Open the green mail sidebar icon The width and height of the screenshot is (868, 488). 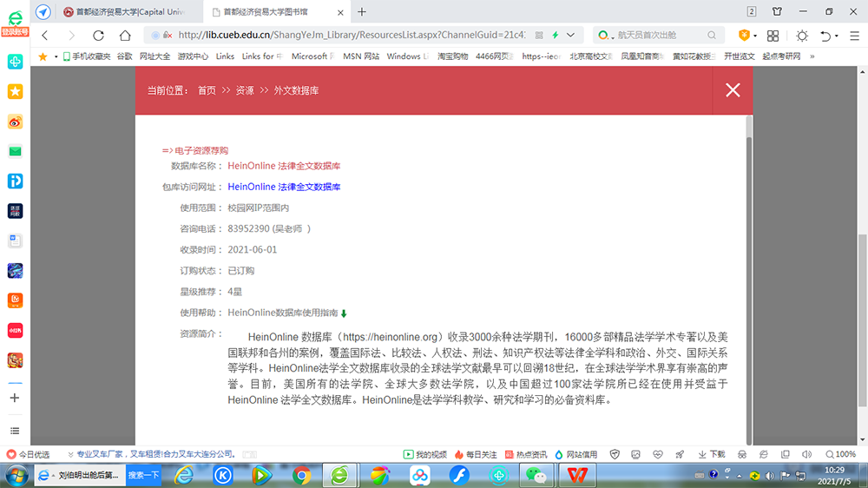(15, 151)
